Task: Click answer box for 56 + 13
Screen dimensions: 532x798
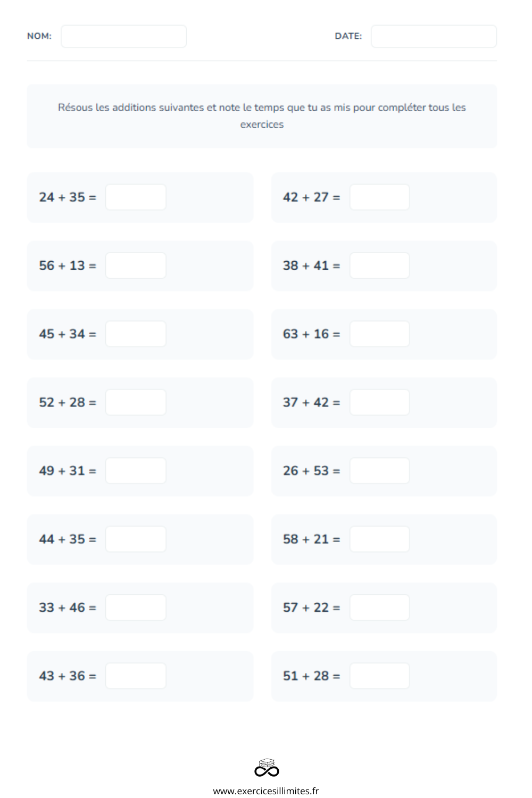Action: [x=136, y=265]
